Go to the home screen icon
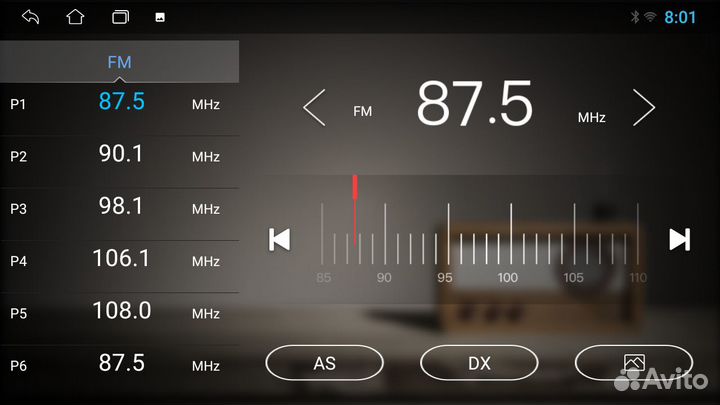Image resolution: width=720 pixels, height=405 pixels. click(75, 17)
